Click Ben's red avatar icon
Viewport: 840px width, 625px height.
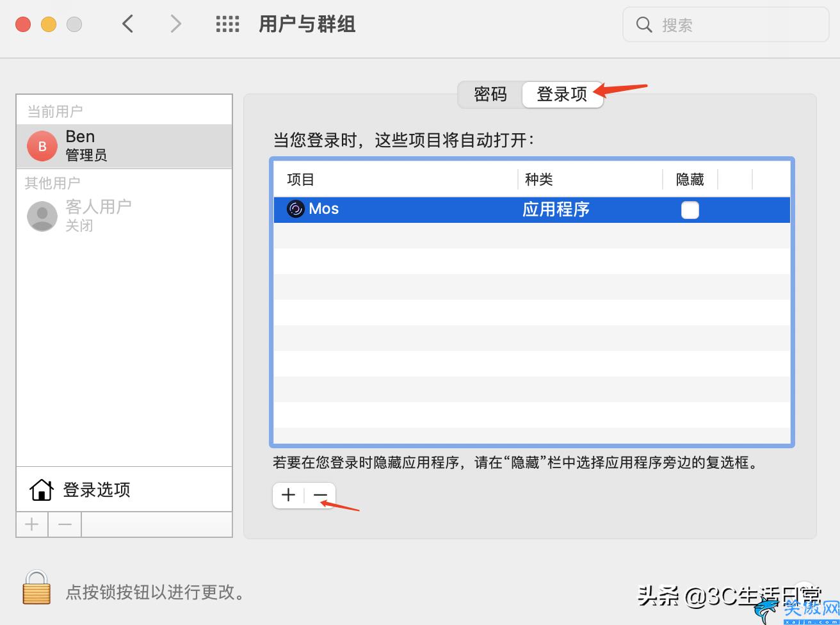42,146
